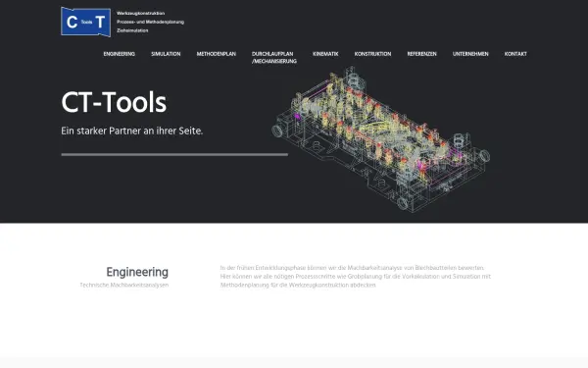Click the 'Ziehsimulation' header text
Screen dimensions: 588x368
[x=132, y=30]
